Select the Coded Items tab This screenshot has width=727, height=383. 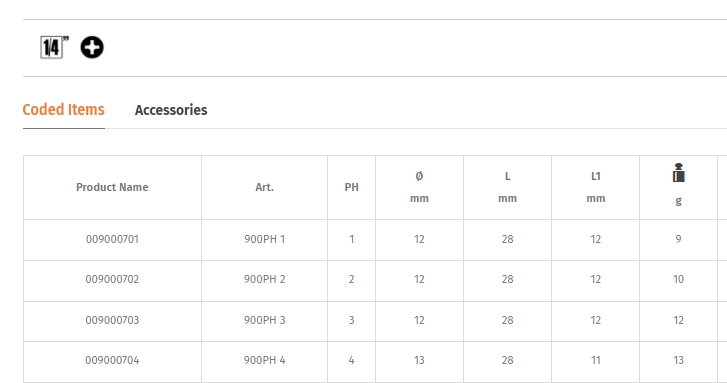coord(64,110)
